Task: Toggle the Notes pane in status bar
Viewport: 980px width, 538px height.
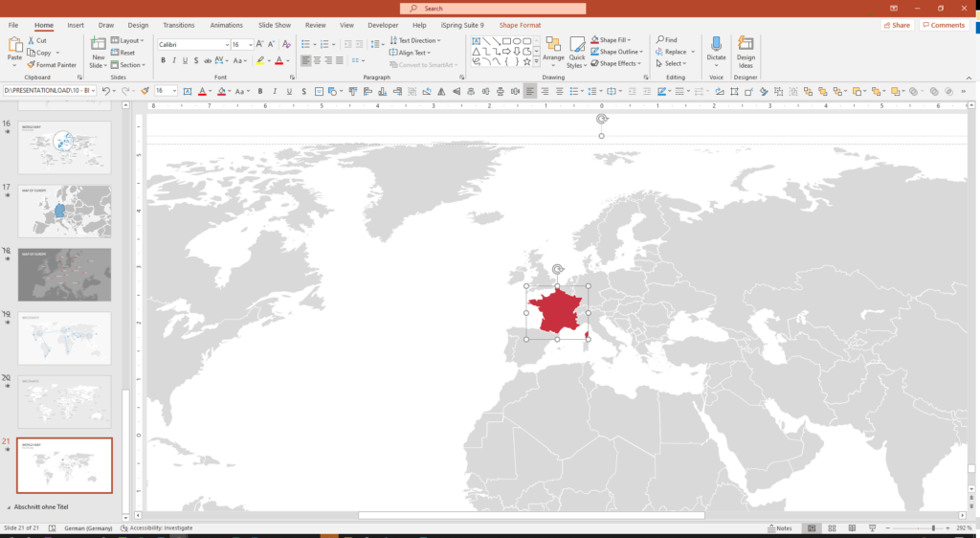Action: pyautogui.click(x=780, y=528)
